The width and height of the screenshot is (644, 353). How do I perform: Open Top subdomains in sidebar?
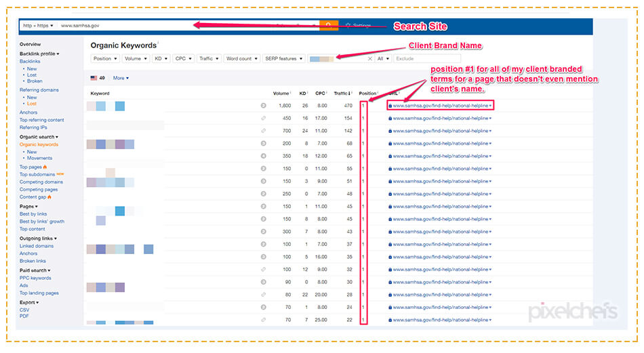[x=37, y=174]
